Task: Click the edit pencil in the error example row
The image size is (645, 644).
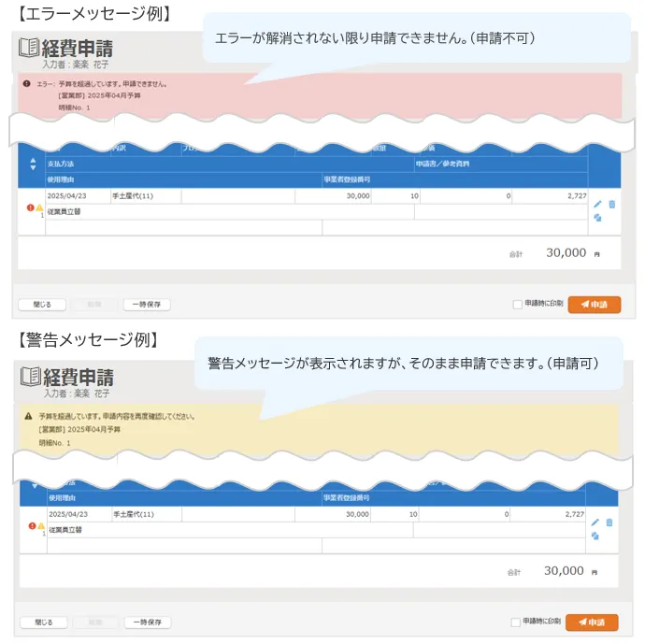Action: (596, 204)
